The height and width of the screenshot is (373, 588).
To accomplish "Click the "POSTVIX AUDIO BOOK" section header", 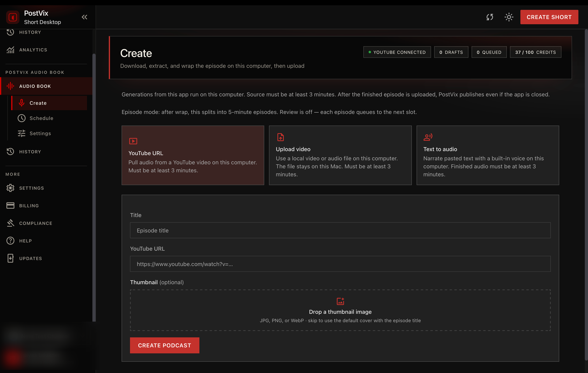I will 35,73.
